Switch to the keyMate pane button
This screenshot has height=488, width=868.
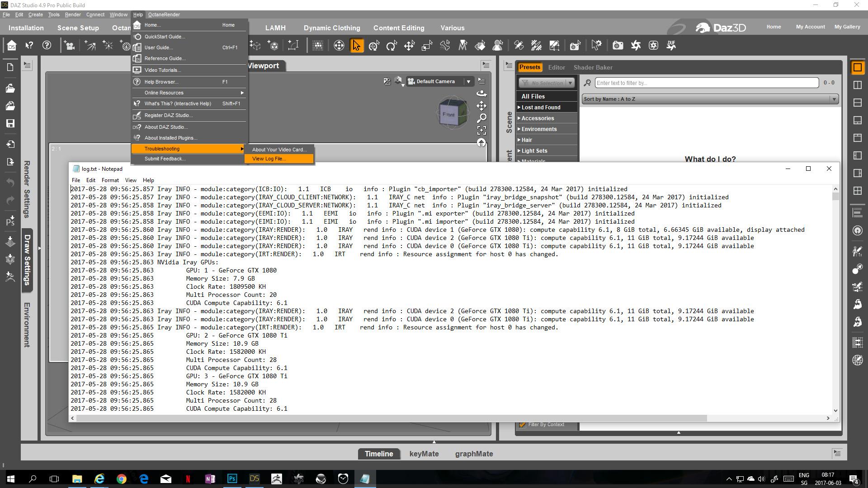424,454
